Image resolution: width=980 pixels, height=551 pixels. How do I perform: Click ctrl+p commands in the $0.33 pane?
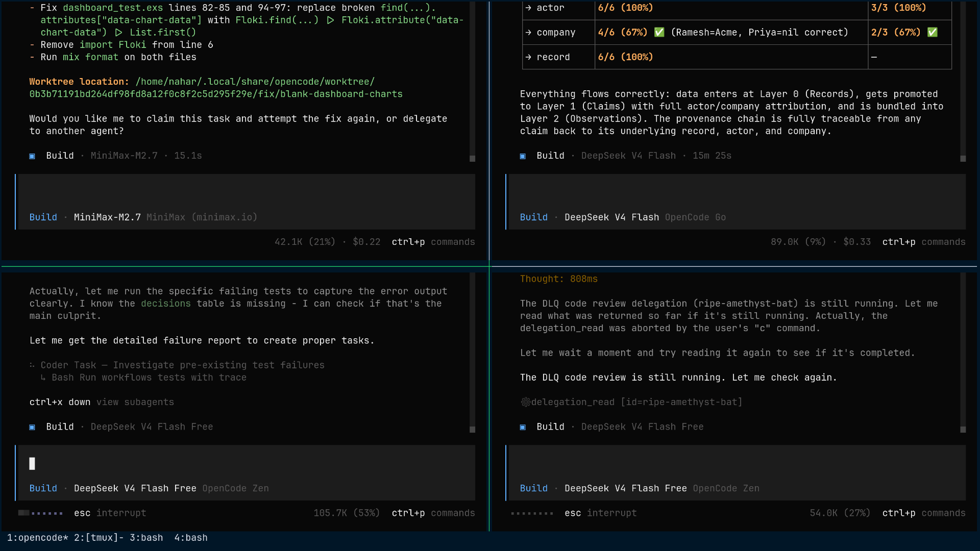click(924, 242)
